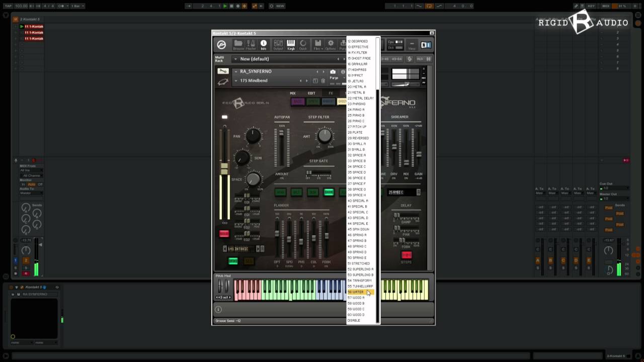The height and width of the screenshot is (362, 644).
Task: Click the Ableton stop button
Action: tap(231, 6)
